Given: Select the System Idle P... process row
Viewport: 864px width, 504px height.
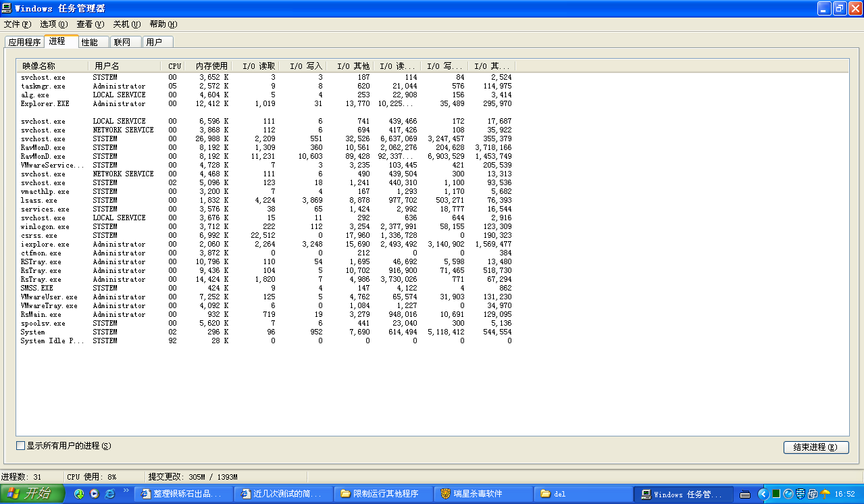Looking at the screenshot, I should (x=267, y=341).
